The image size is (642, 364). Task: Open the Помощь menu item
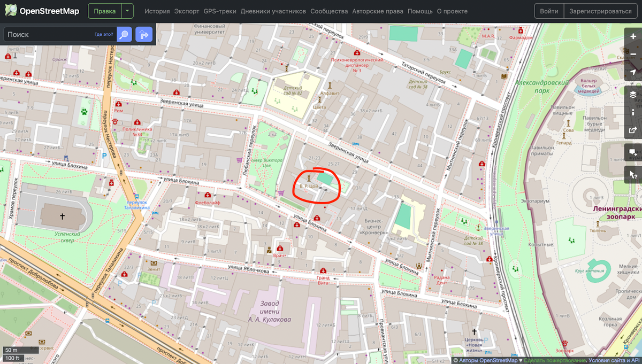[x=420, y=11]
